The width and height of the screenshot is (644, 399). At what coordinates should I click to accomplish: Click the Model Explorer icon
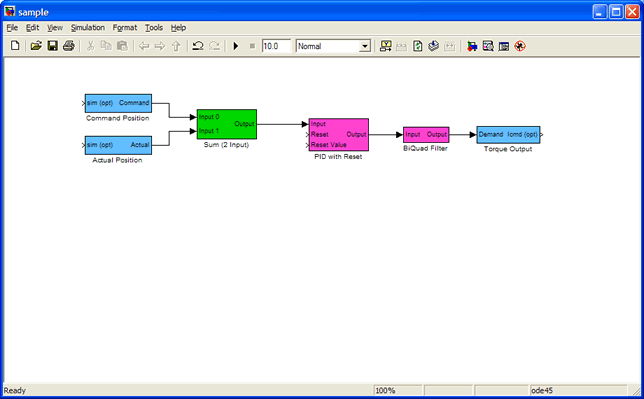(488, 46)
